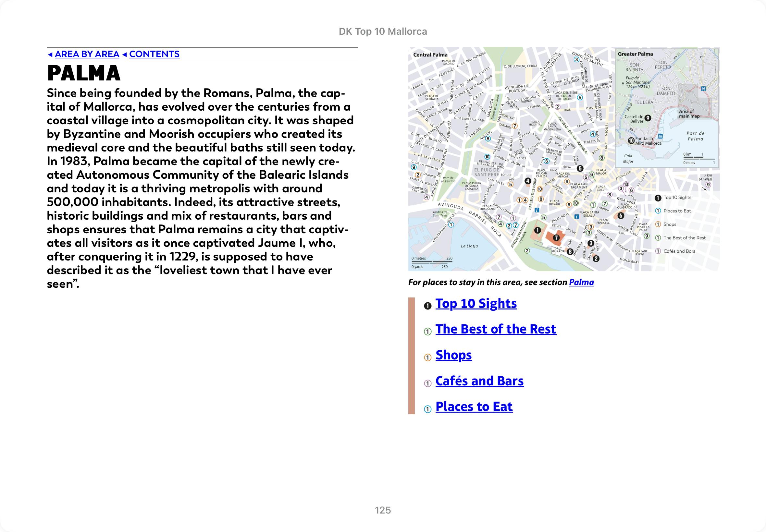Image resolution: width=766 pixels, height=532 pixels.
Task: Click the ferry port icon near Port de Palma
Action: coord(660,136)
